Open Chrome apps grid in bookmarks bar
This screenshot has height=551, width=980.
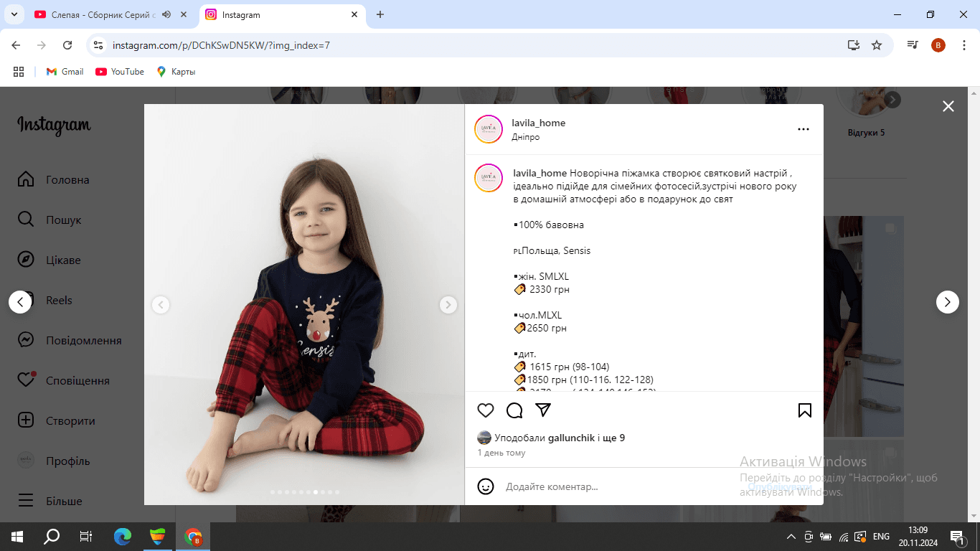19,72
